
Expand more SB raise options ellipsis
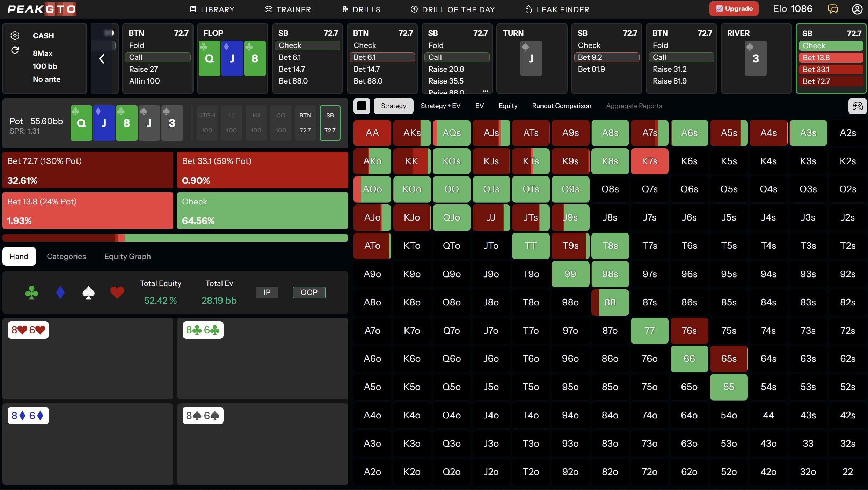click(485, 91)
